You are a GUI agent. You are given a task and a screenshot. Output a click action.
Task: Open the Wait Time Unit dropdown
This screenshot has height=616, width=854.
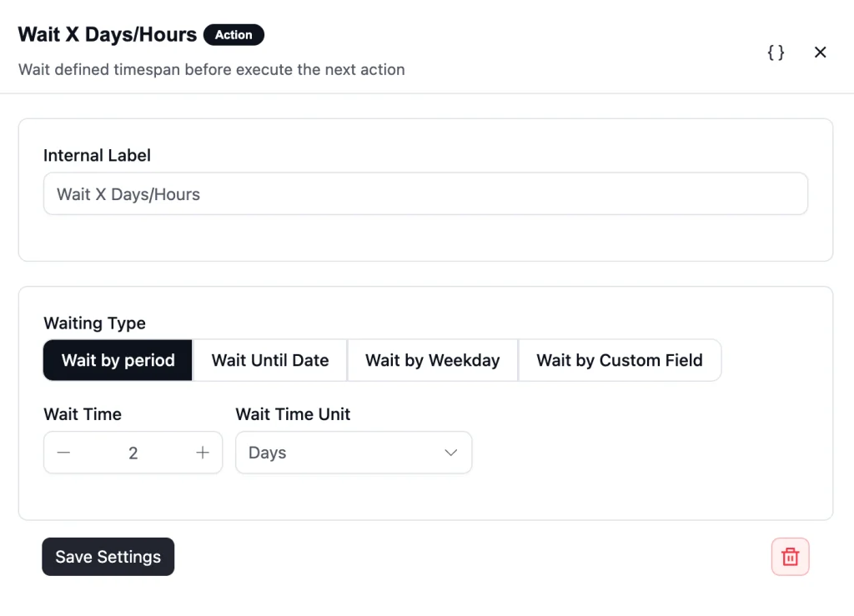click(x=354, y=453)
